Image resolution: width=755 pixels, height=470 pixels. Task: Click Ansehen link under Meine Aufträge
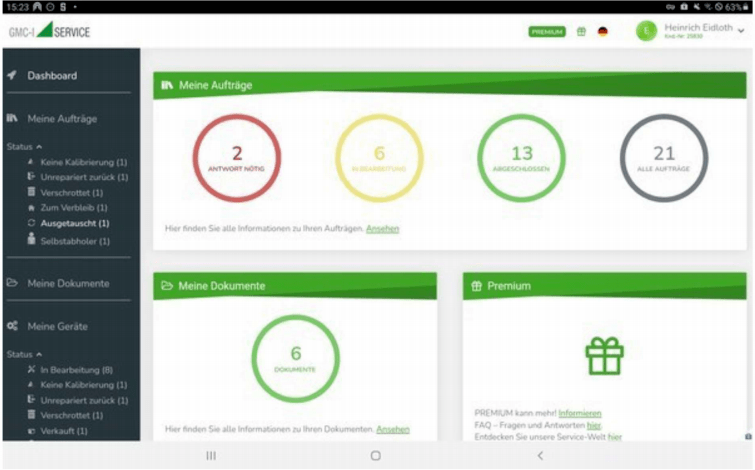pyautogui.click(x=382, y=229)
